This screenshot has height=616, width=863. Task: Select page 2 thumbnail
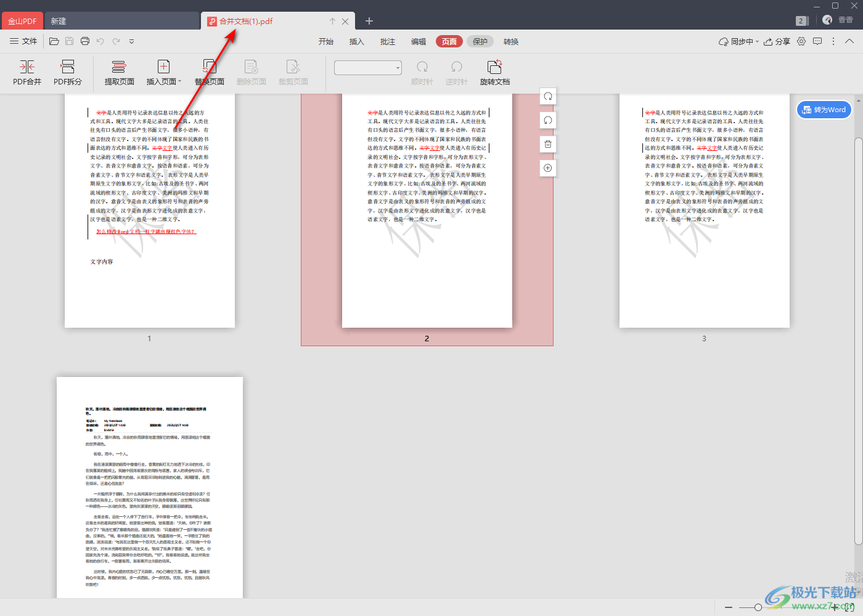(x=427, y=211)
